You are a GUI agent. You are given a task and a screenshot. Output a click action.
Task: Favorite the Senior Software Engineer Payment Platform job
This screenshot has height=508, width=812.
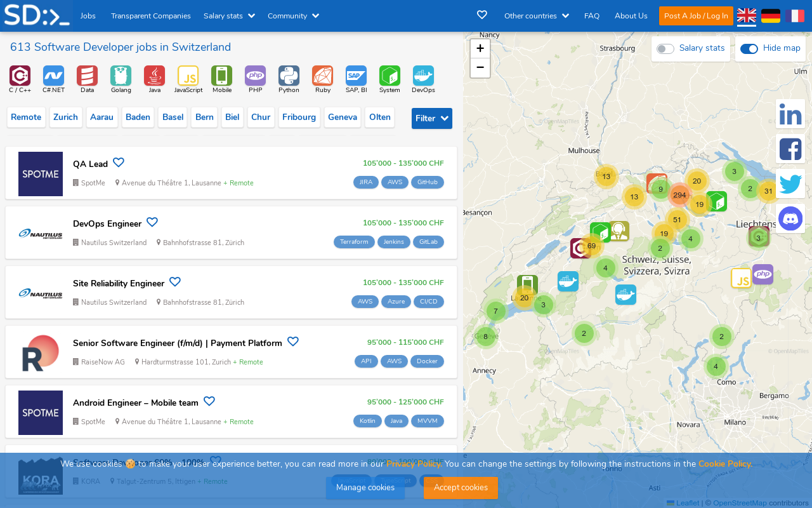tap(293, 342)
